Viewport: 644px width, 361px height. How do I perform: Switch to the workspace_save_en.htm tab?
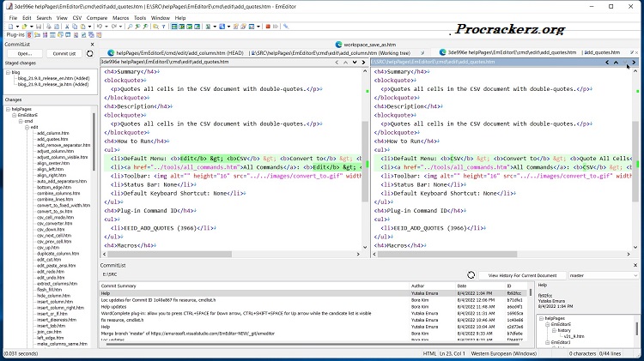[368, 44]
